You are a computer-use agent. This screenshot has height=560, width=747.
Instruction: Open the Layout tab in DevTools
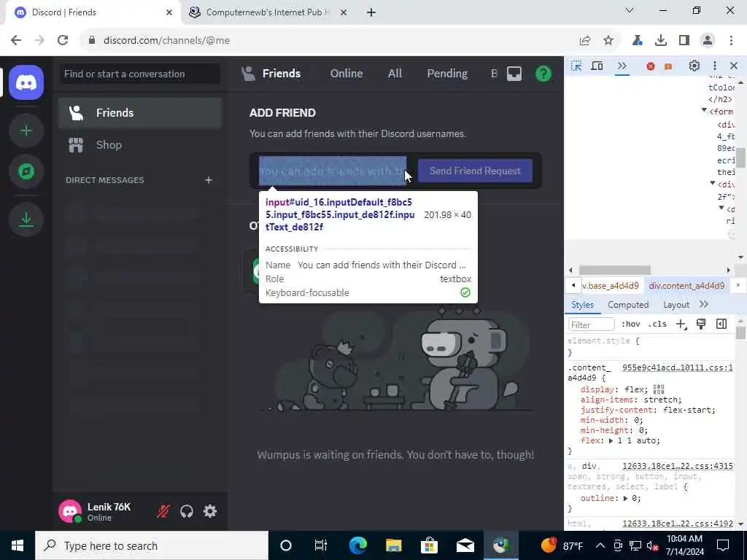[676, 305]
